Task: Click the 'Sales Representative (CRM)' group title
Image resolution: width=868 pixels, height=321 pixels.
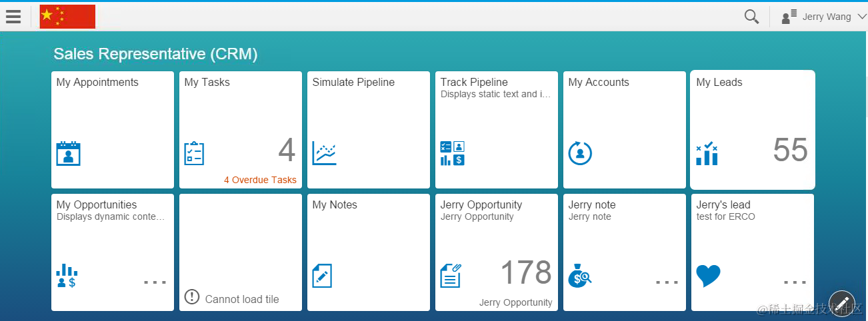Action: (x=155, y=54)
